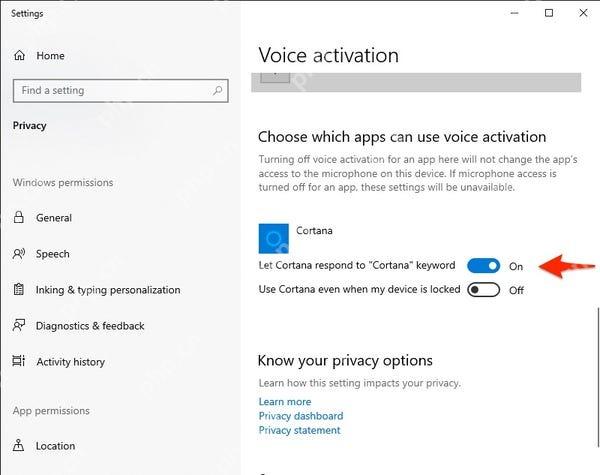Click the Windows permissions label

(63, 182)
